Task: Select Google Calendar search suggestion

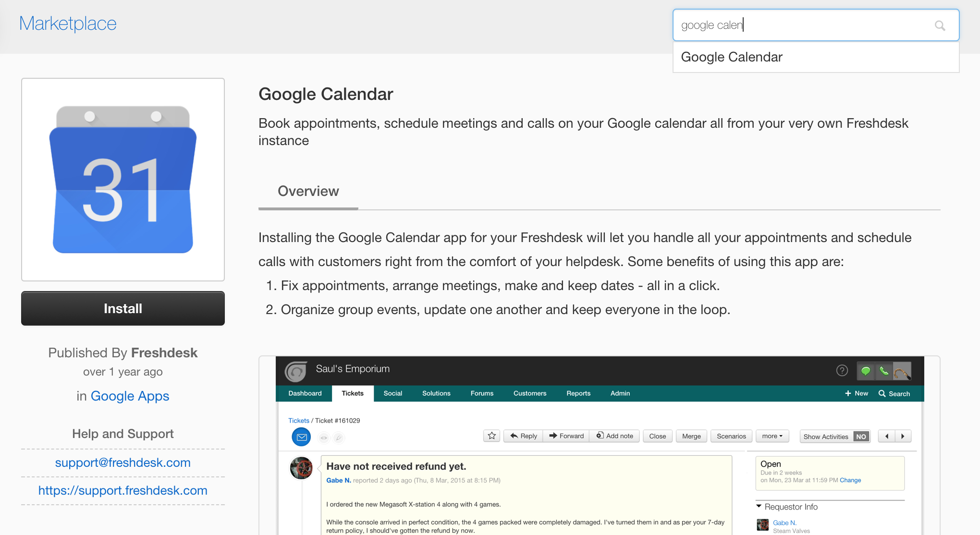Action: coord(732,57)
